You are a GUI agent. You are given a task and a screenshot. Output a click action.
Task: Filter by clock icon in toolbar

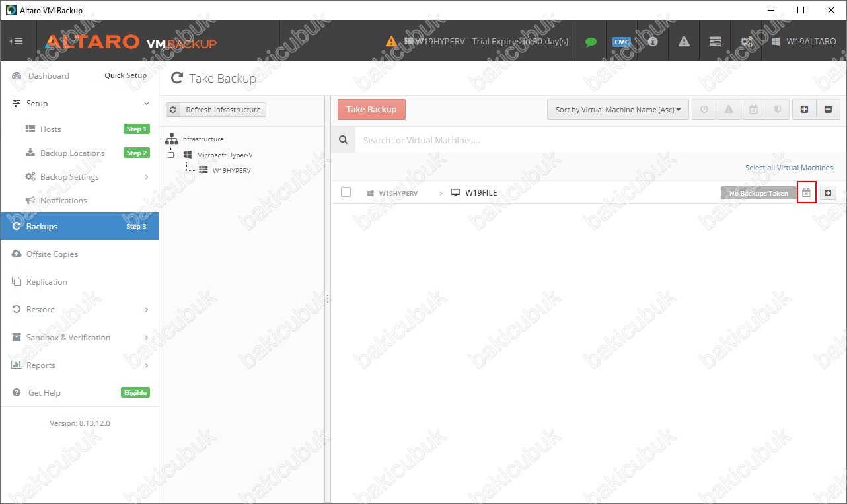click(x=704, y=110)
